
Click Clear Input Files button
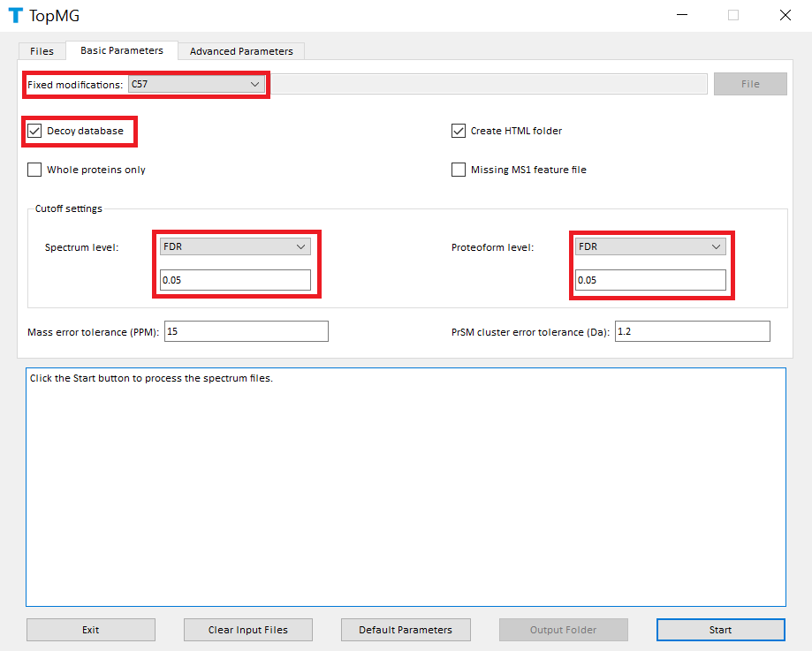pos(248,630)
